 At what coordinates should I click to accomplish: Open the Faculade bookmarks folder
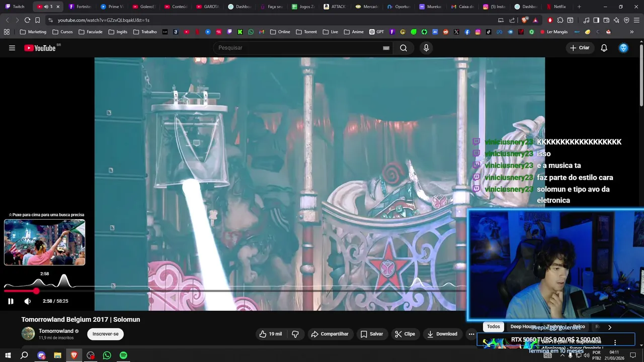[x=90, y=32]
